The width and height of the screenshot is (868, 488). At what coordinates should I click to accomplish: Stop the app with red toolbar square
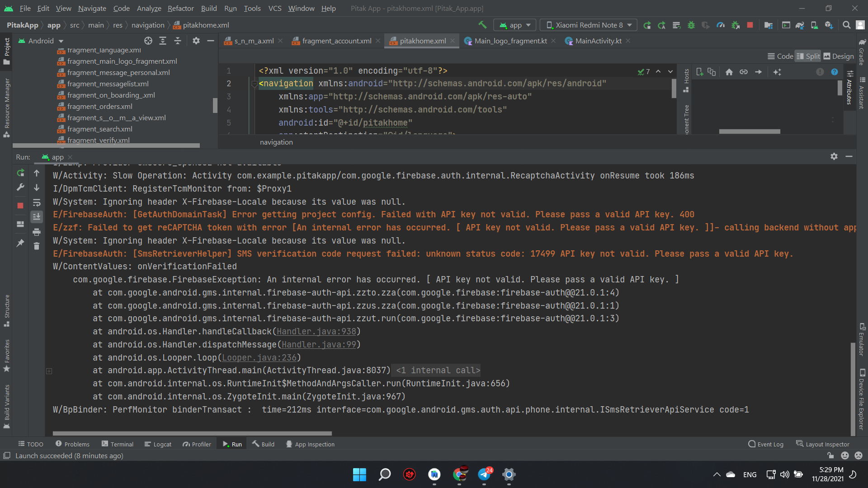coord(750,25)
